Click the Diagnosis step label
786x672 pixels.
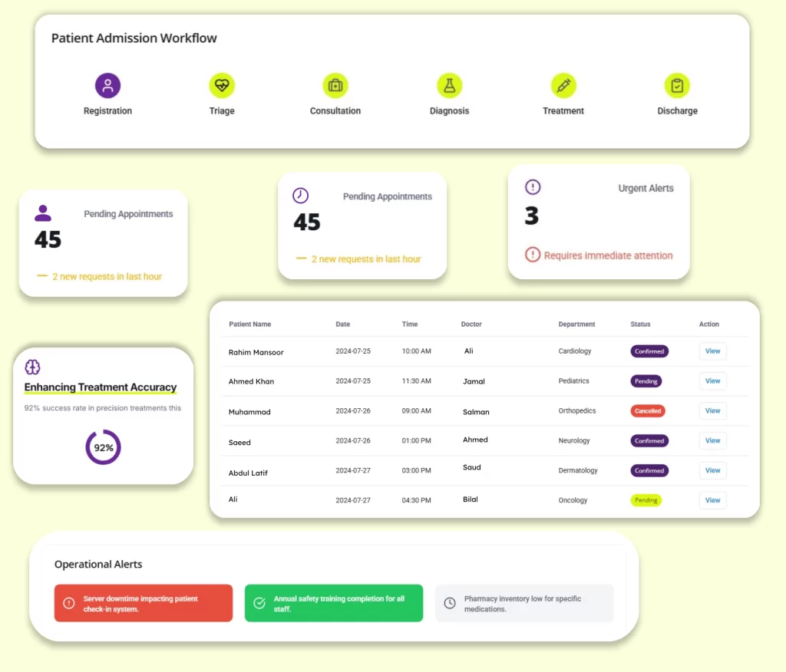coord(449,110)
